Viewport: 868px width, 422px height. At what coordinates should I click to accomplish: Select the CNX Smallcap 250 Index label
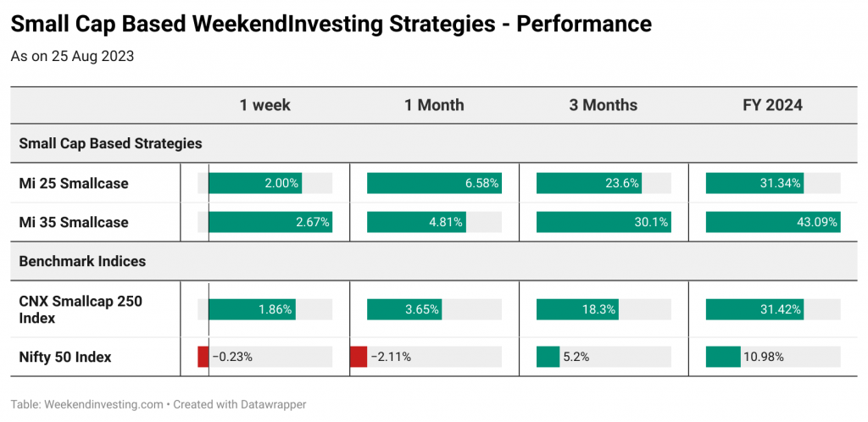[x=81, y=310]
